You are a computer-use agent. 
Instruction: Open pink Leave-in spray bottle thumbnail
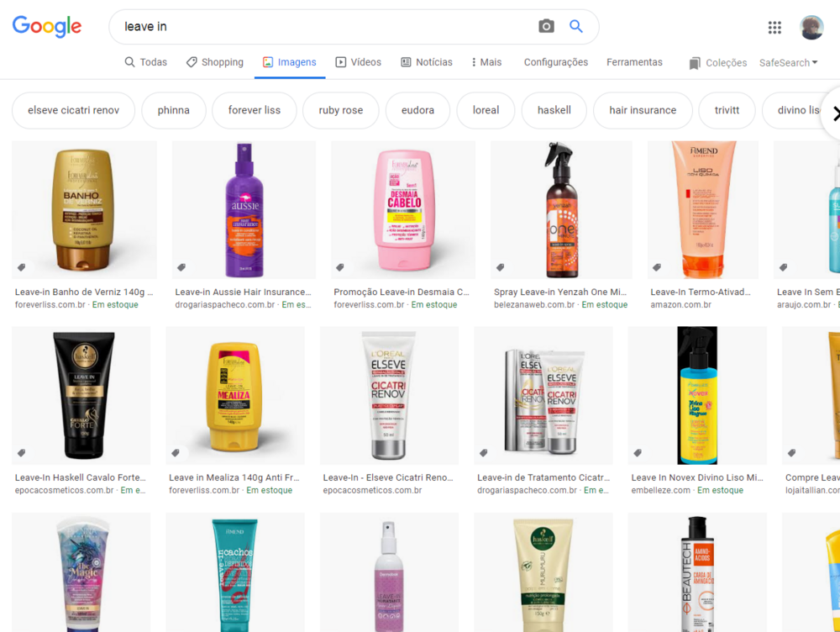tap(390, 572)
